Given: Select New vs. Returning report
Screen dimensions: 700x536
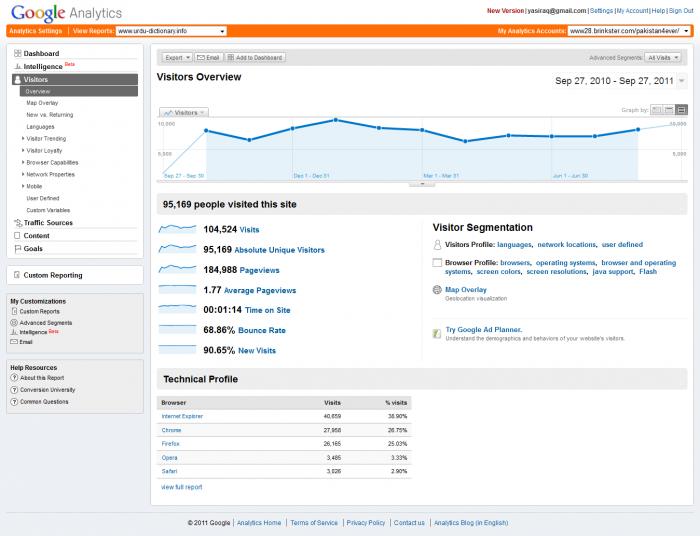Looking at the screenshot, I should coord(46,115).
